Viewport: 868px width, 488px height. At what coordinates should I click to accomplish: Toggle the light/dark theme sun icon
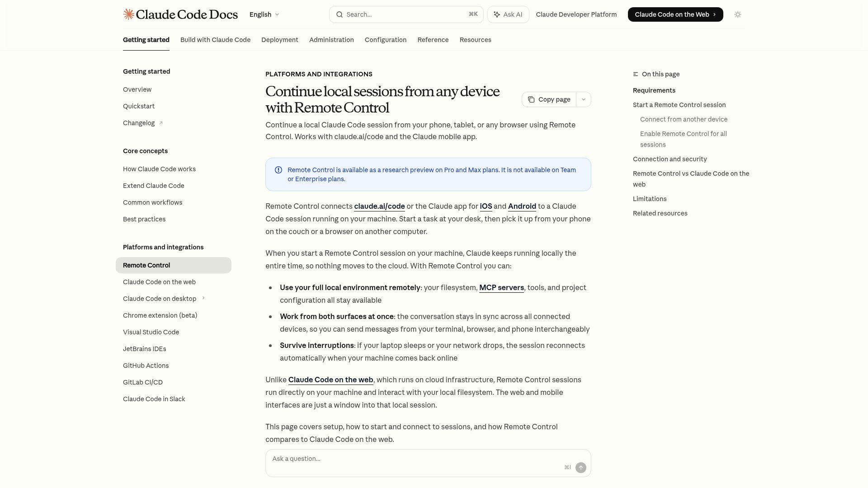pos(738,14)
